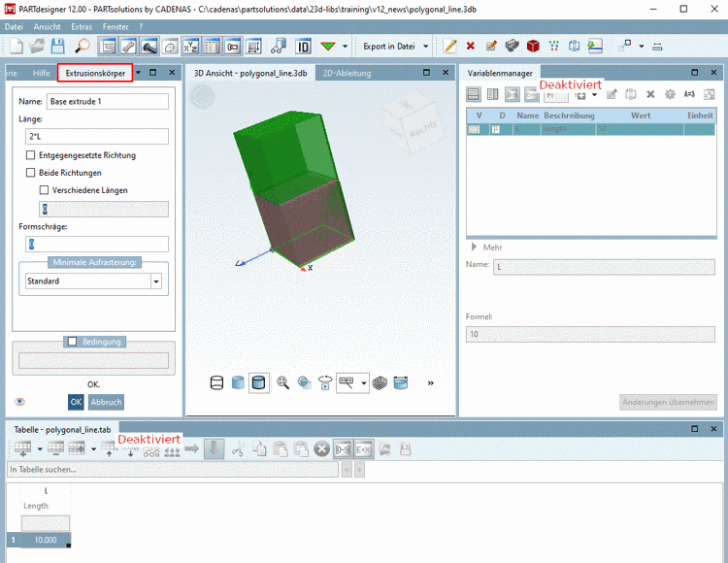
Task: Click the save diskette icon in main toolbar
Action: click(57, 46)
